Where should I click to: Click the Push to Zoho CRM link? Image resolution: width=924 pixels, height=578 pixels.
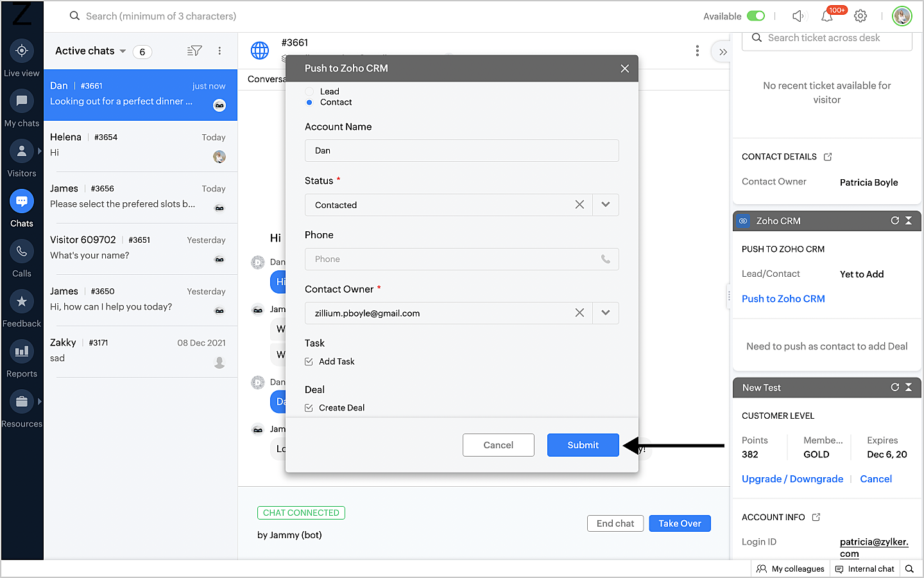783,299
